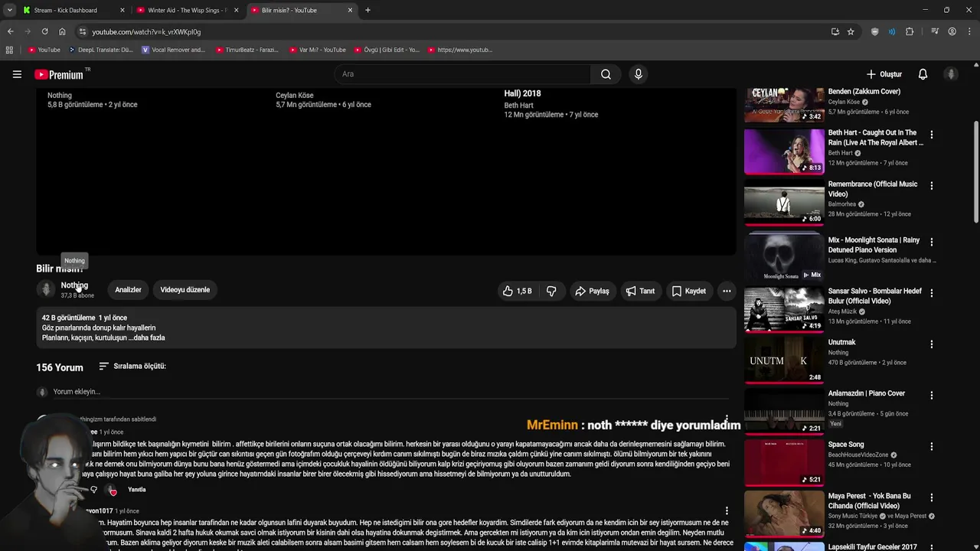Open the media control music icon
Image resolution: width=980 pixels, height=551 pixels.
935,31
